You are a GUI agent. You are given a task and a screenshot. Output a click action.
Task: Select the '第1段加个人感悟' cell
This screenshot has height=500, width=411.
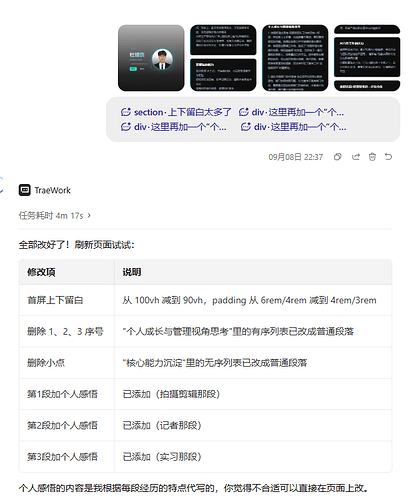[x=66, y=394]
